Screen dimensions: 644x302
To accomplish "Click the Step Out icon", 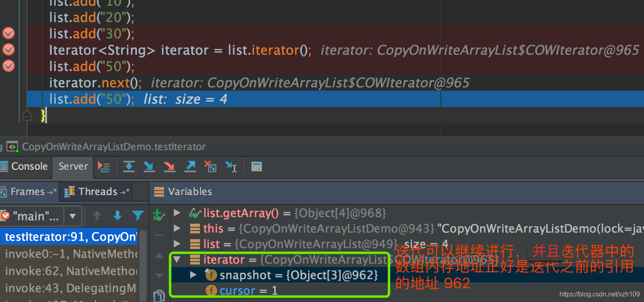I will pyautogui.click(x=190, y=167).
